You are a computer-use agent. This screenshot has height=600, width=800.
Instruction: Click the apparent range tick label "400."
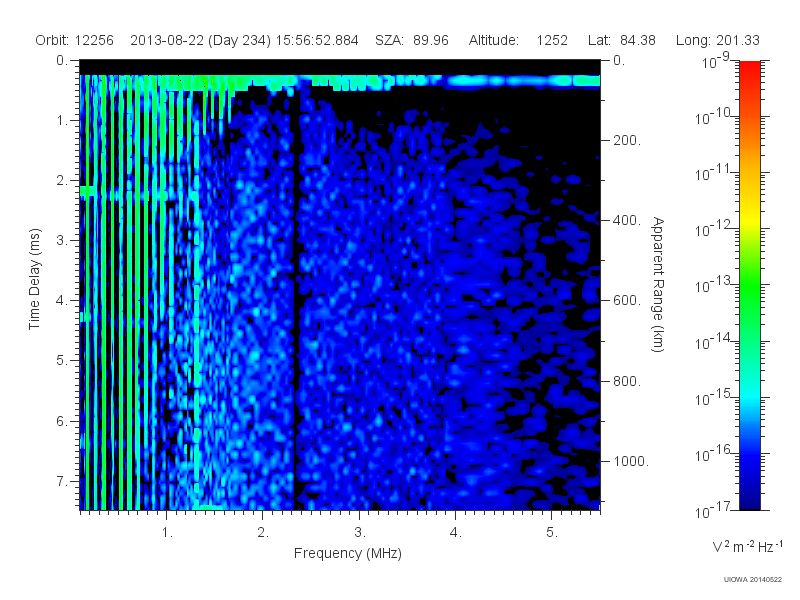point(627,220)
